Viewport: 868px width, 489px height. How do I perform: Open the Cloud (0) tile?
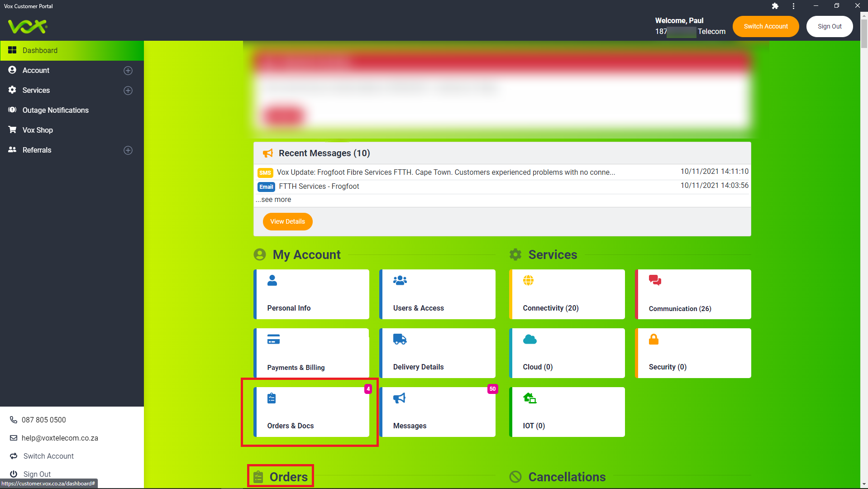point(567,353)
